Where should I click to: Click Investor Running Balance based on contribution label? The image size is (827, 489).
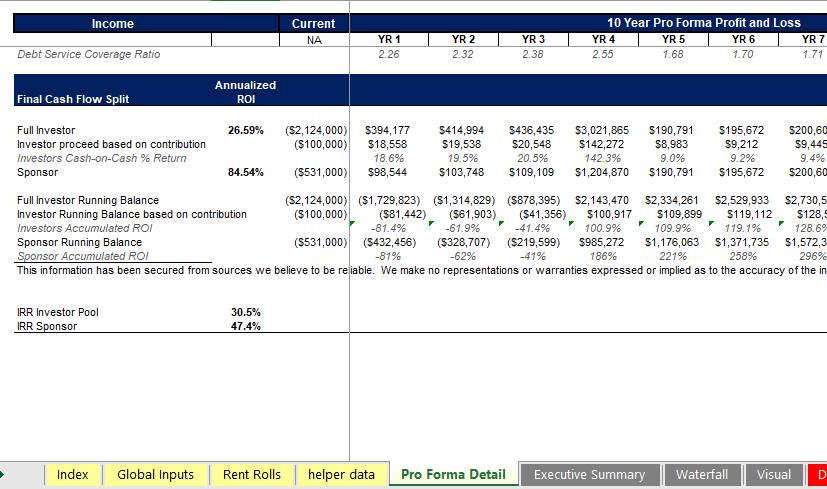click(132, 215)
